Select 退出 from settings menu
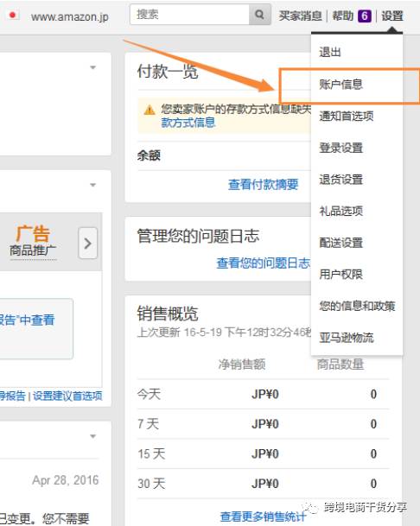 click(330, 53)
